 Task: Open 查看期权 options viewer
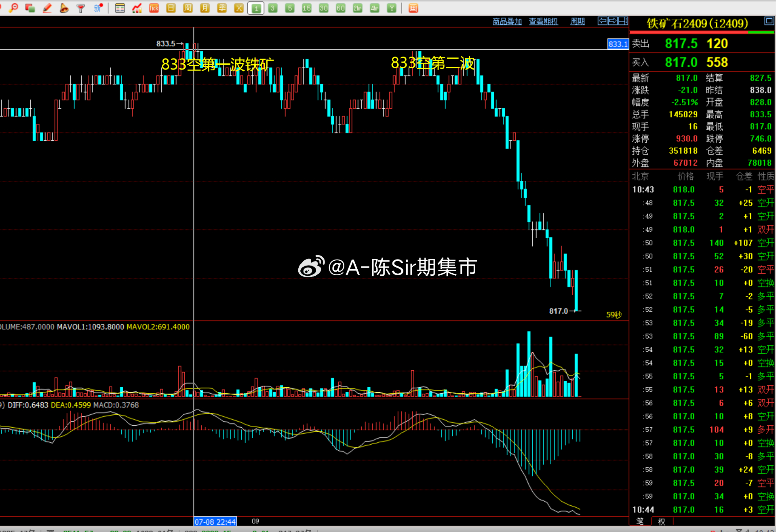(543, 21)
